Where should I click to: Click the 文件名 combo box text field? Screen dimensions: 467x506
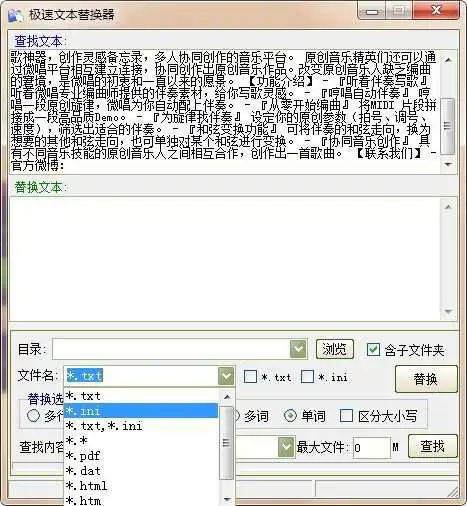(x=141, y=376)
